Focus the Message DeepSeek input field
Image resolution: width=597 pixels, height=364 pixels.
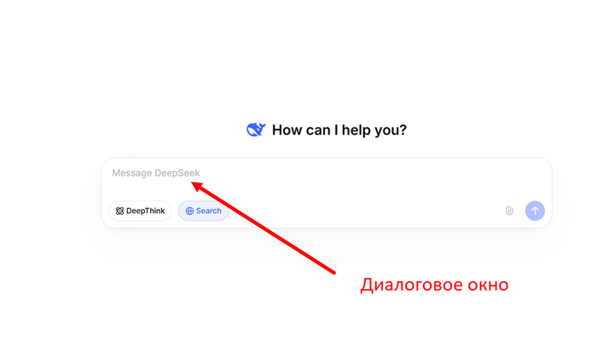(327, 179)
